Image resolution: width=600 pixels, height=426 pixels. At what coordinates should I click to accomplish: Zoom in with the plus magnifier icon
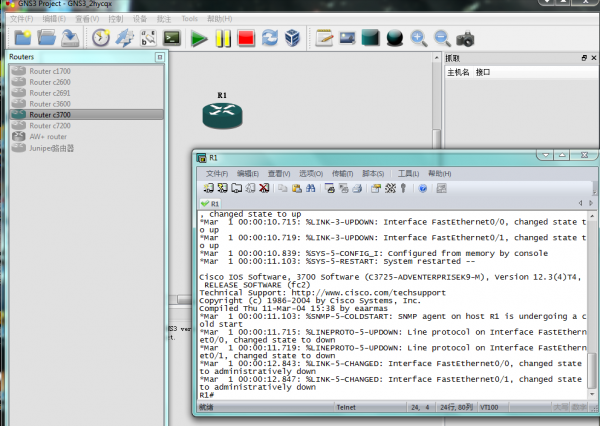418,38
